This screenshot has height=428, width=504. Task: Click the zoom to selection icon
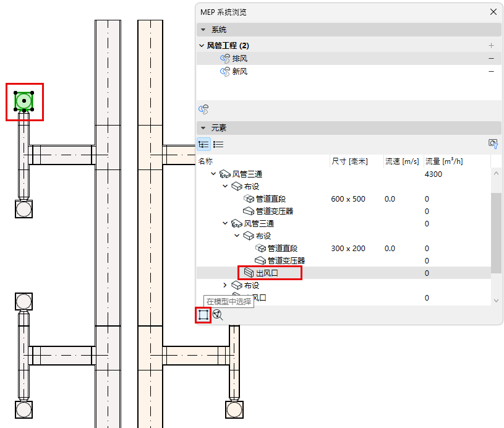[218, 315]
